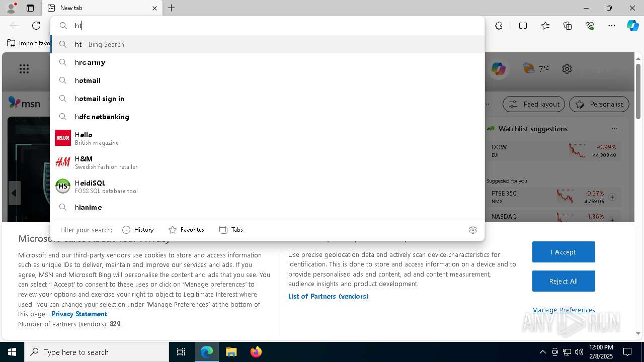The height and width of the screenshot is (362, 644).
Task: Add FTSE 350 to watchlist
Action: (612, 197)
